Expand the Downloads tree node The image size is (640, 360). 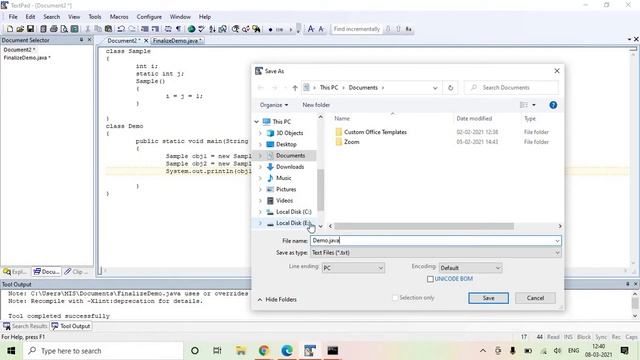pos(260,167)
